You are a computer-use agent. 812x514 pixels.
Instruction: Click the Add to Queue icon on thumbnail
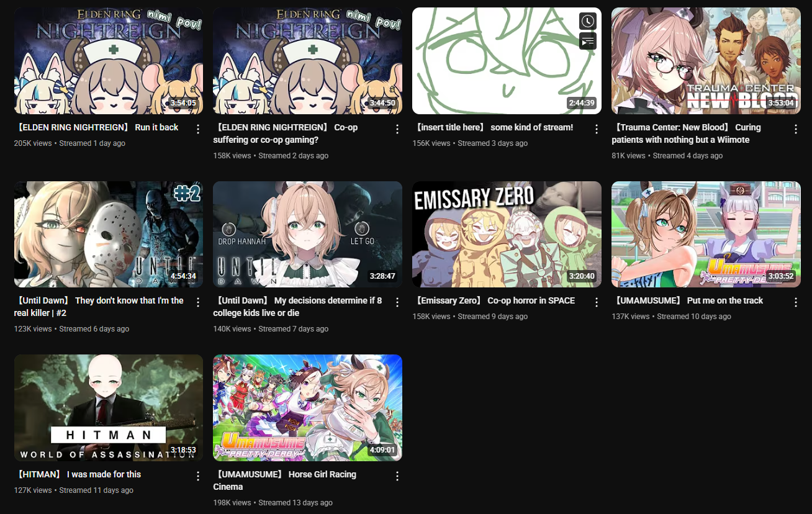(587, 42)
